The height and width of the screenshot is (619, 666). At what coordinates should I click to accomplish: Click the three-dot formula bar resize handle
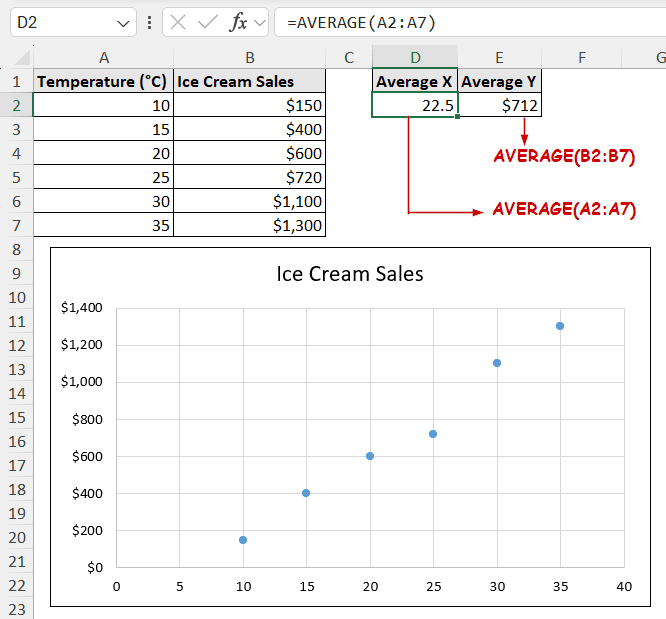(149, 23)
